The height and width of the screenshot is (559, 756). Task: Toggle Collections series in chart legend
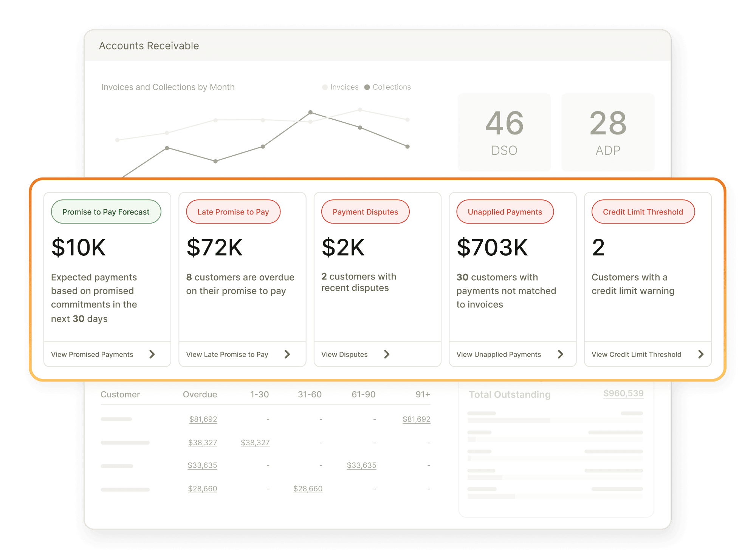(x=387, y=87)
